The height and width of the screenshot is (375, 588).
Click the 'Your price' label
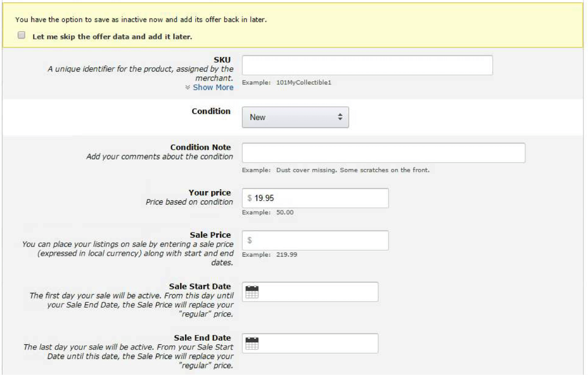(210, 192)
